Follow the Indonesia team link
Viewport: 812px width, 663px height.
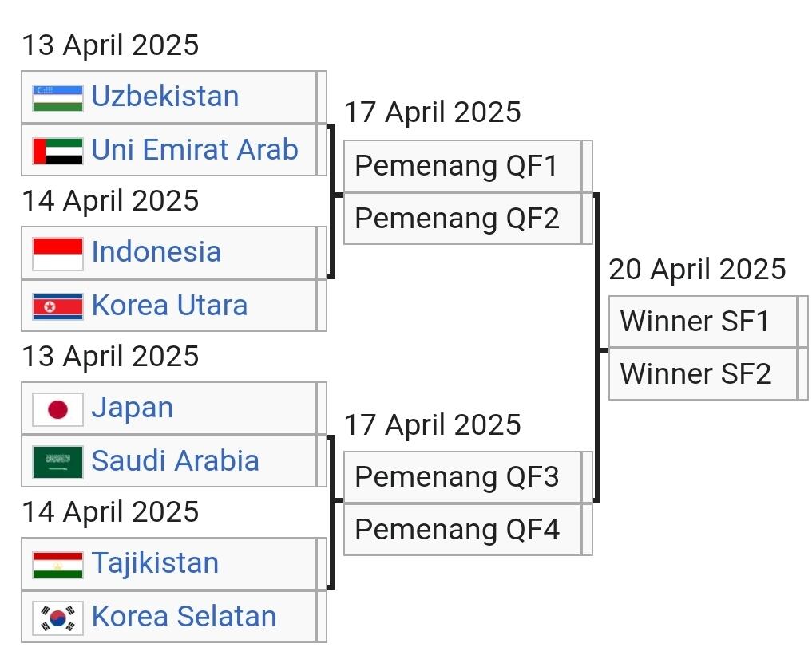[156, 252]
